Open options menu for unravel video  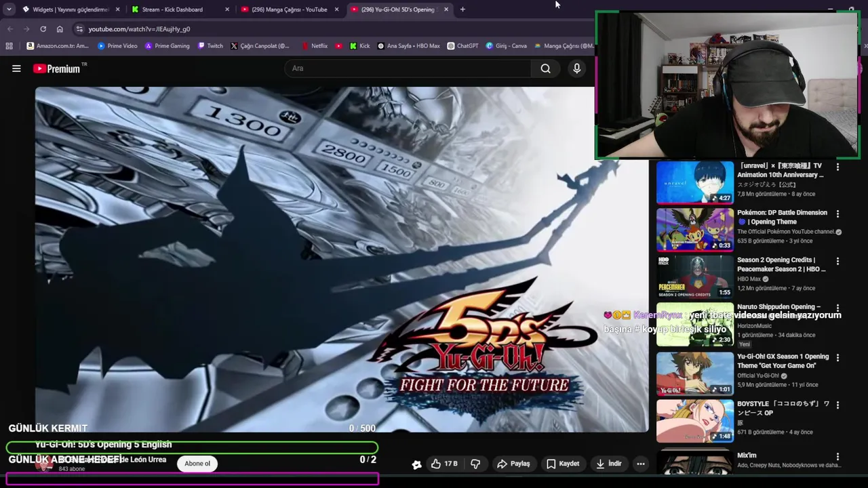[x=837, y=167]
